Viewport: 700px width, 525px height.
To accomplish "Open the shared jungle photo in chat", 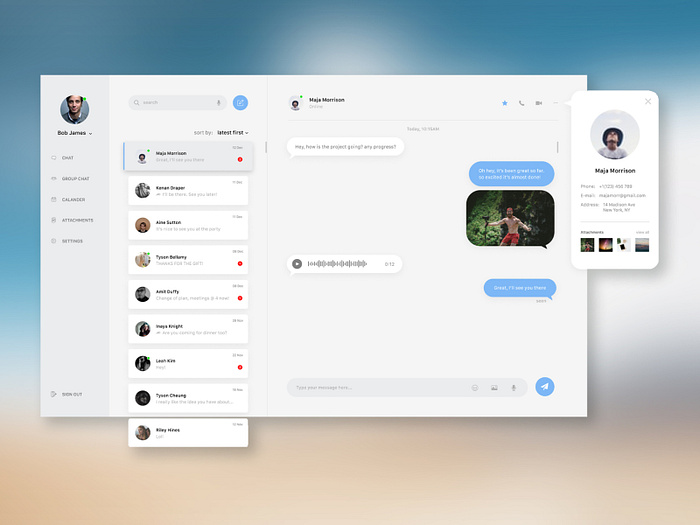I will click(x=510, y=218).
